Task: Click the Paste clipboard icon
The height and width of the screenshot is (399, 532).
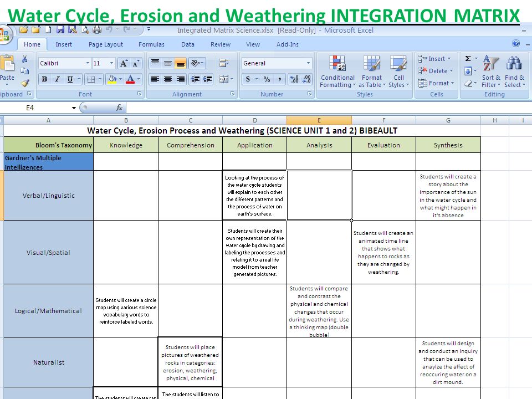Action: tap(7, 64)
